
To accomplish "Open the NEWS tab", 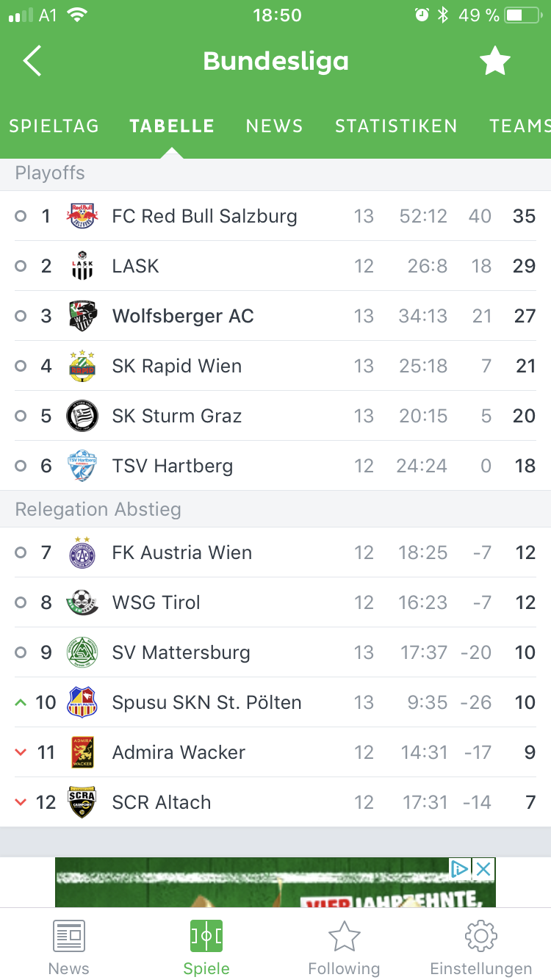I will [x=275, y=126].
